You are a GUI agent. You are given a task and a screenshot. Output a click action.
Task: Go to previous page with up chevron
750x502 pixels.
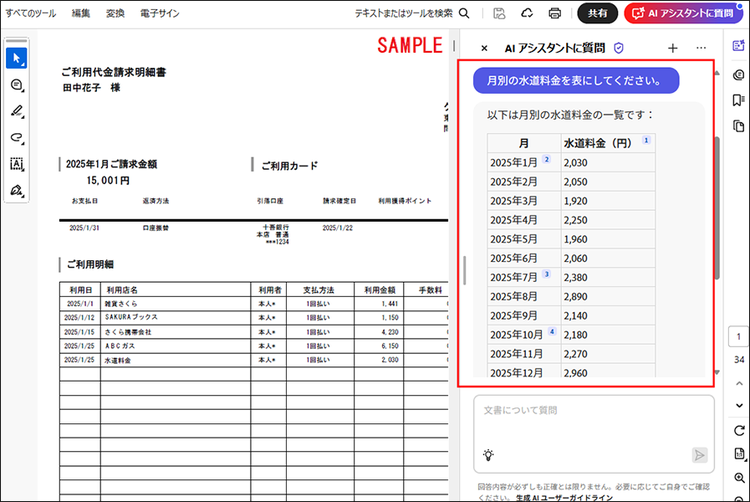coord(738,381)
